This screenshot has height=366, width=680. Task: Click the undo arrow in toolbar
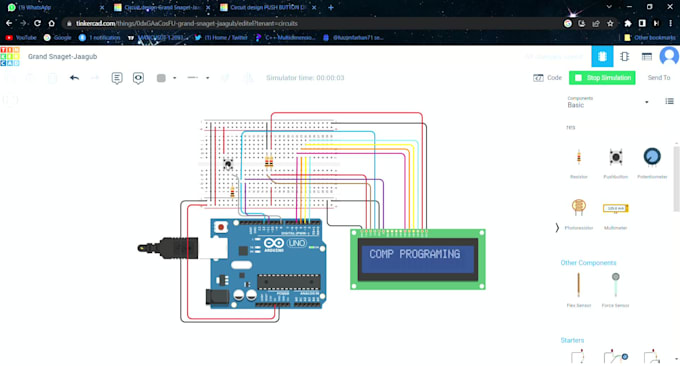(74, 78)
